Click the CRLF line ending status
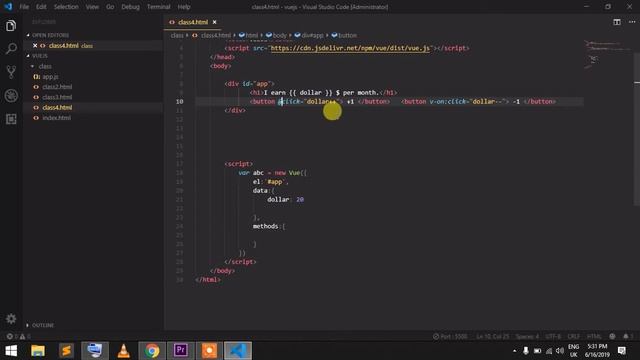Viewport: 640px width, 360px height. click(573, 336)
